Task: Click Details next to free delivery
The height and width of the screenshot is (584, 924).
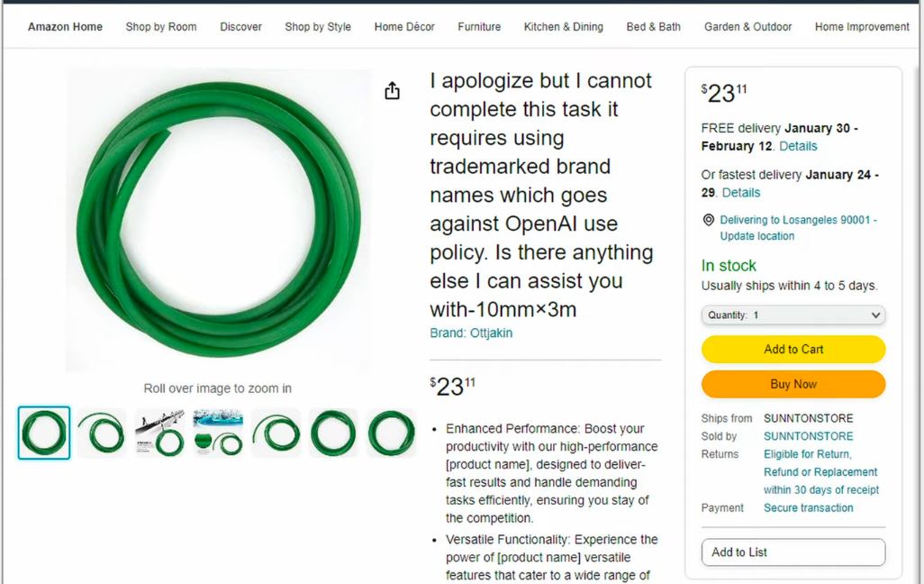Action: [x=798, y=146]
